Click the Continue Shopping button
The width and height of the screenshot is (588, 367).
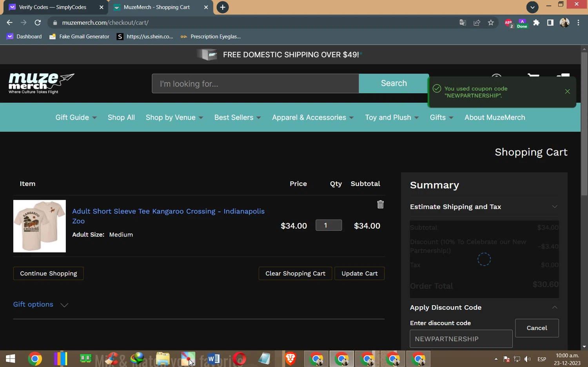(49, 273)
